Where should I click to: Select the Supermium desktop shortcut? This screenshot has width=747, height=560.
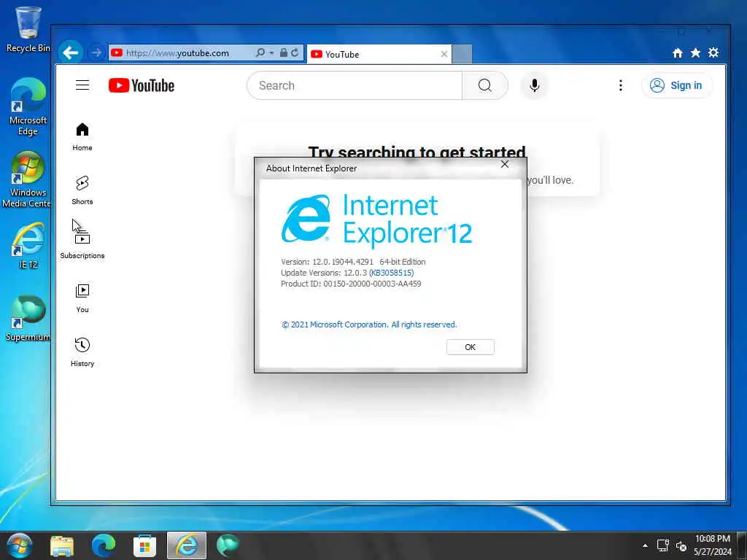(28, 319)
